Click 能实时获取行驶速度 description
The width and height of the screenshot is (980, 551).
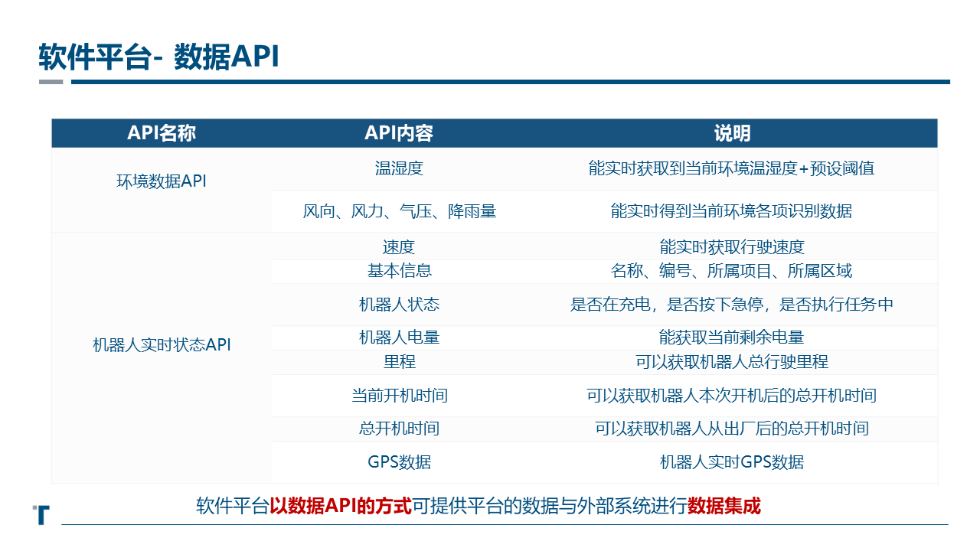point(732,246)
